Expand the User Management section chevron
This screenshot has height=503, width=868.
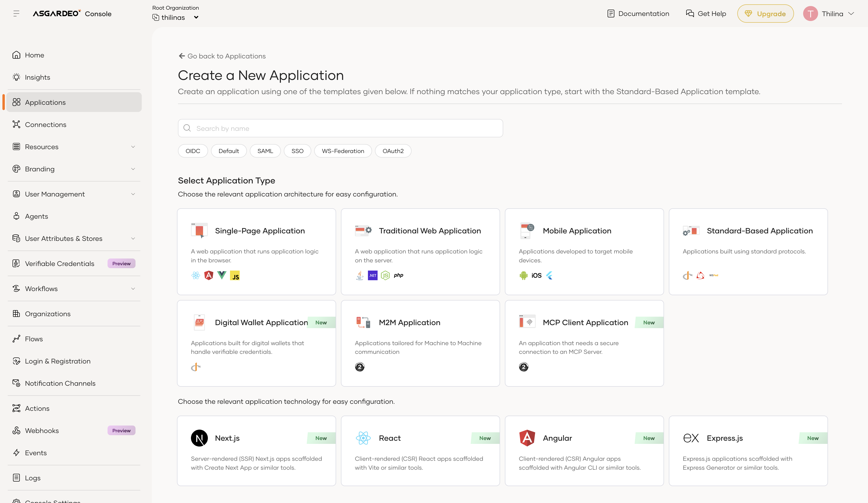[133, 194]
